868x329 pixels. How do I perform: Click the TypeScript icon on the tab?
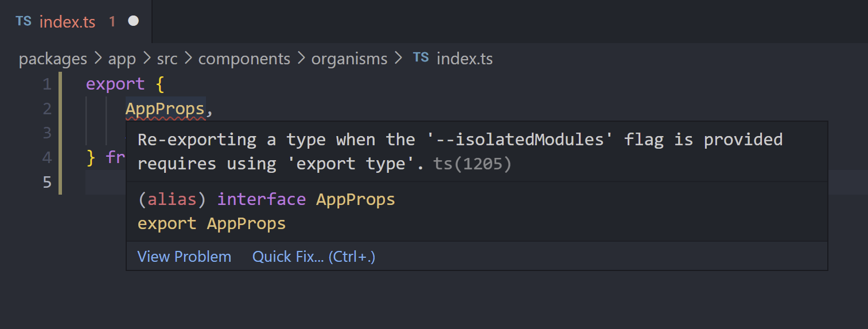click(24, 21)
